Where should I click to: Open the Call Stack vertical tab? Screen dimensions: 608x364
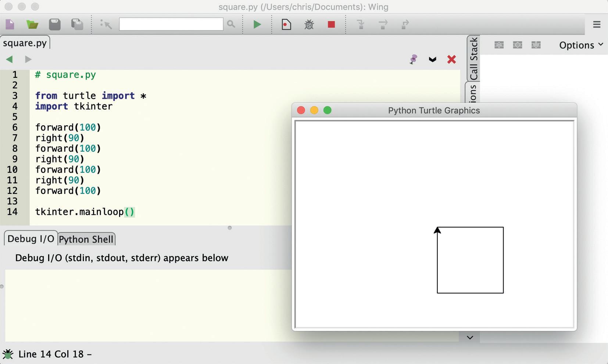pos(473,58)
